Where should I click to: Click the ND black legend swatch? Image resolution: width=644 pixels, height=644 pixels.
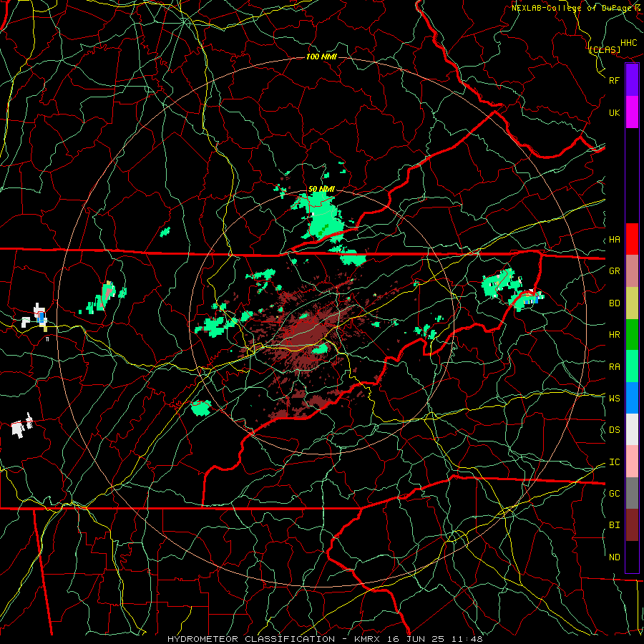pyautogui.click(x=632, y=557)
